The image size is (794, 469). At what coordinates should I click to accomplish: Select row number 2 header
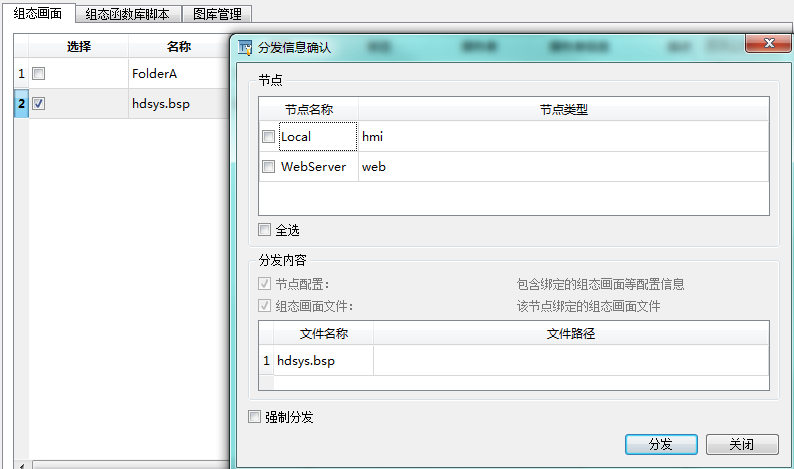[x=21, y=103]
